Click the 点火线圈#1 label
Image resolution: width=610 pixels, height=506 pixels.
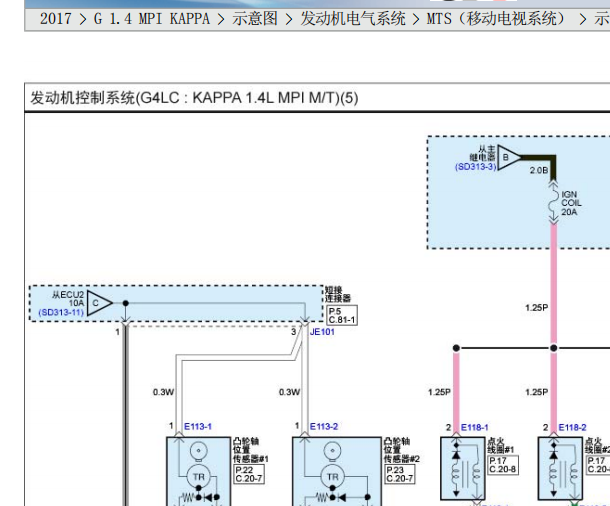pos(501,445)
